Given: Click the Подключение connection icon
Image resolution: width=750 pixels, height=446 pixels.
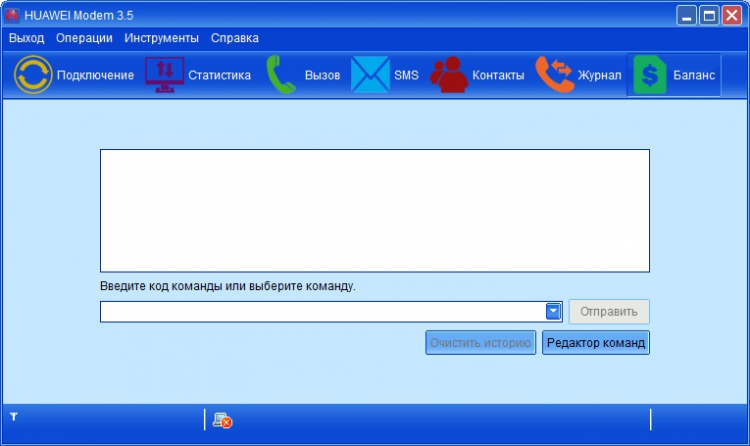Looking at the screenshot, I should [x=33, y=75].
